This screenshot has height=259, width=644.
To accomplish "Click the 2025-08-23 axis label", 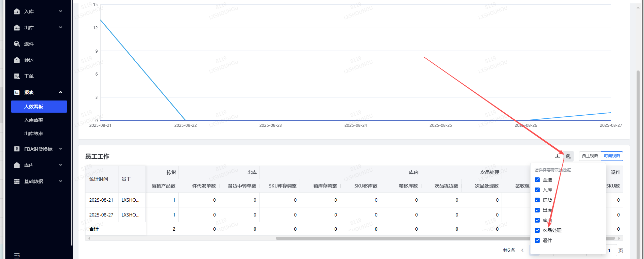I will click(271, 125).
